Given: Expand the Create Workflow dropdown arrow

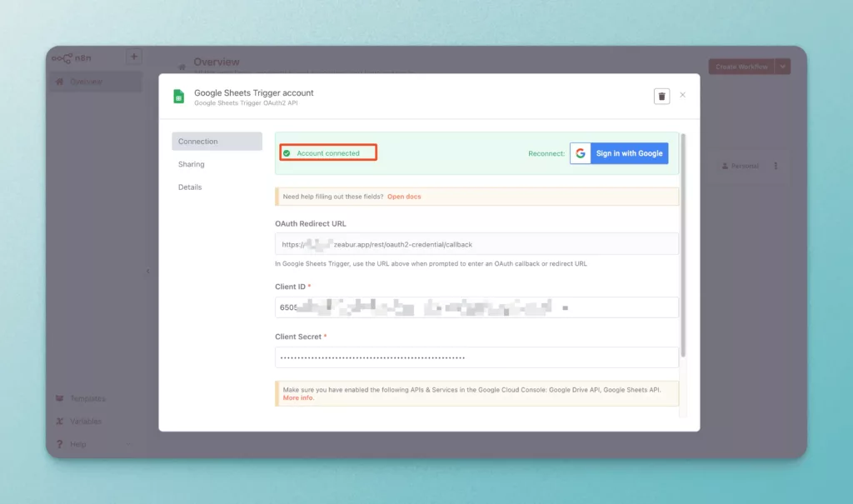Looking at the screenshot, I should [783, 67].
